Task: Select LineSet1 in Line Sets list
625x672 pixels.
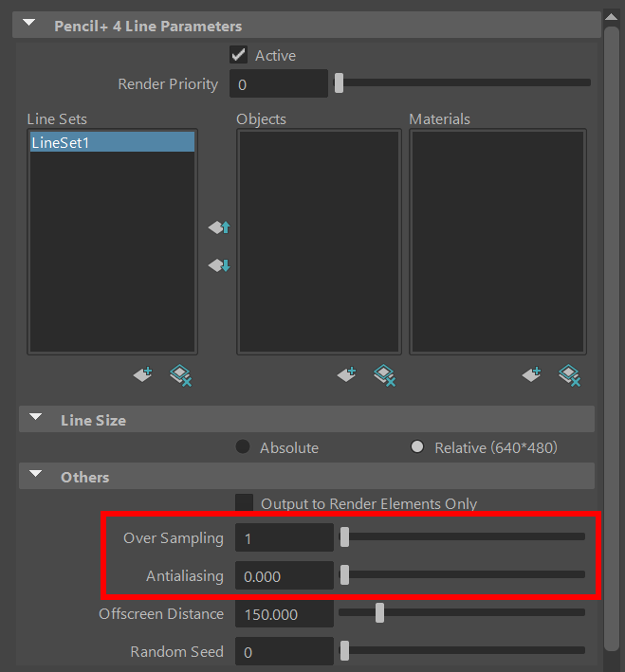Action: [112, 142]
